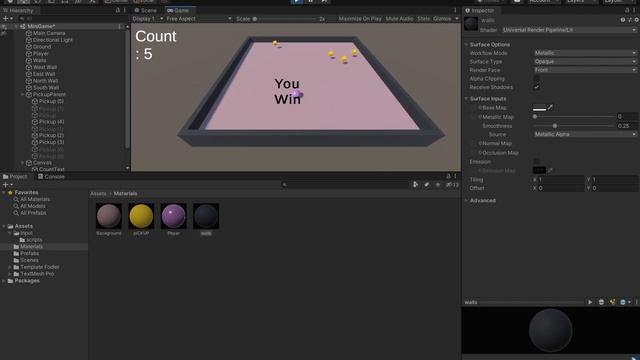The height and width of the screenshot is (360, 640).
Task: Toggle the Alpha Clipping checkbox
Action: click(536, 78)
